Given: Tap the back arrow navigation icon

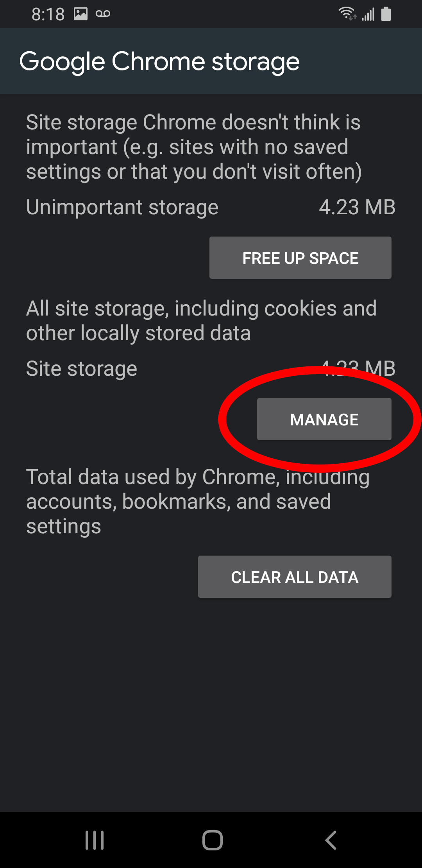Looking at the screenshot, I should [x=331, y=840].
